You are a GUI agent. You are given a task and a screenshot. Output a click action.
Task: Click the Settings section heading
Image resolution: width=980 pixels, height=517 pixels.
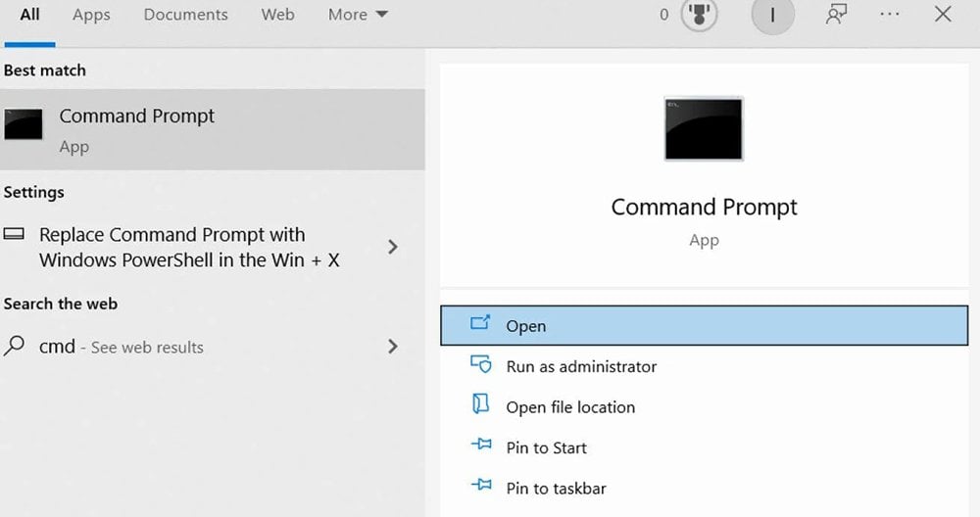[x=33, y=192]
